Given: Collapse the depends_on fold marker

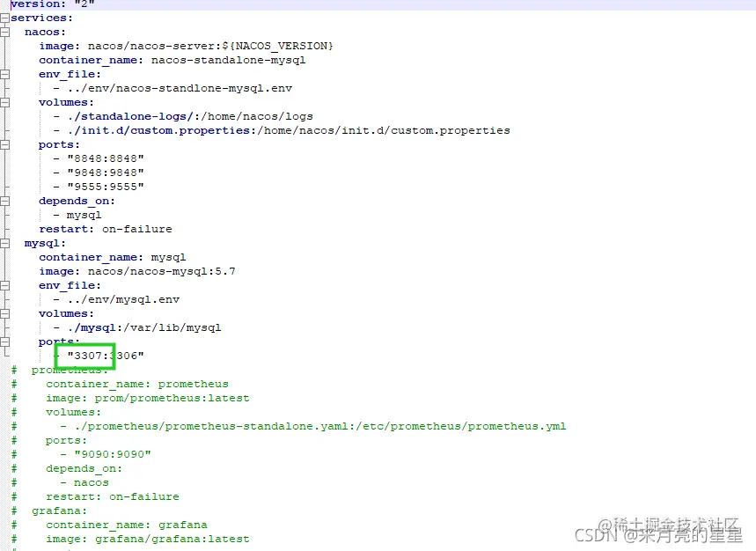Looking at the screenshot, I should coord(4,201).
